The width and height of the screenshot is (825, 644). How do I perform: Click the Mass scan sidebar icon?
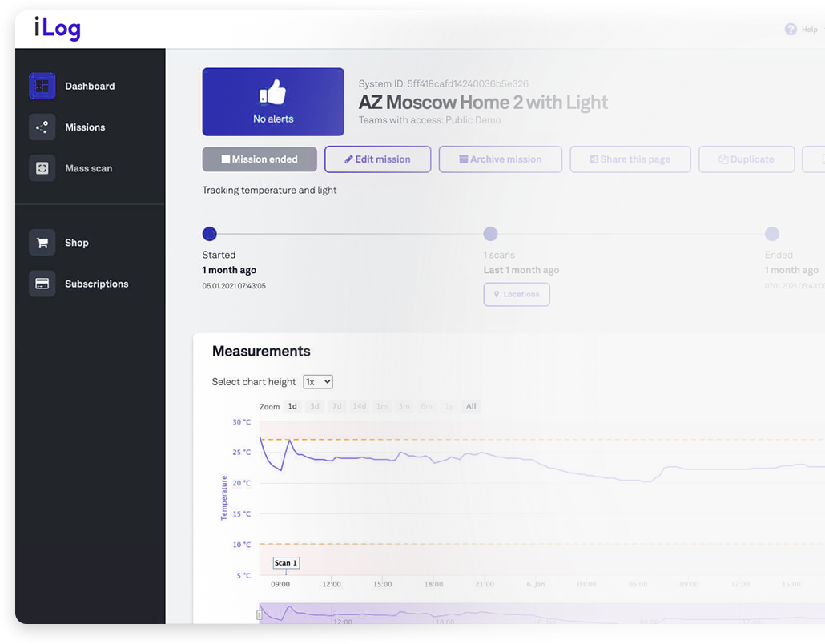42,168
